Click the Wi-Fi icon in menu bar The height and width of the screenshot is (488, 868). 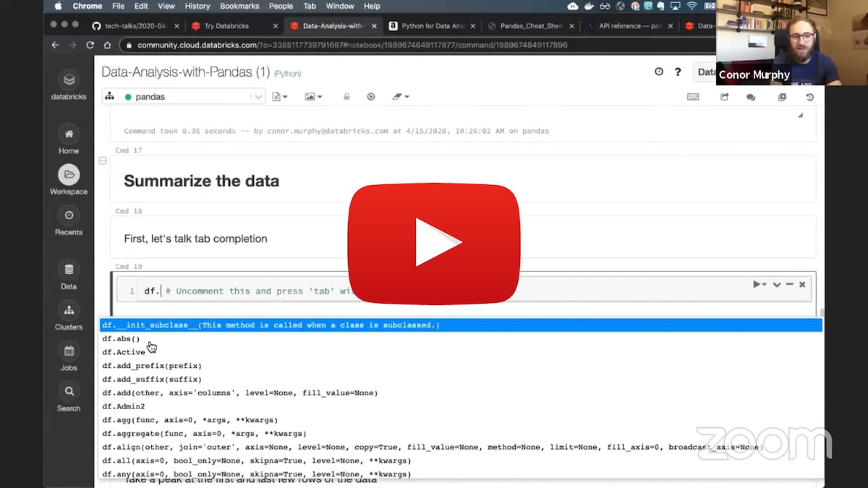691,6
